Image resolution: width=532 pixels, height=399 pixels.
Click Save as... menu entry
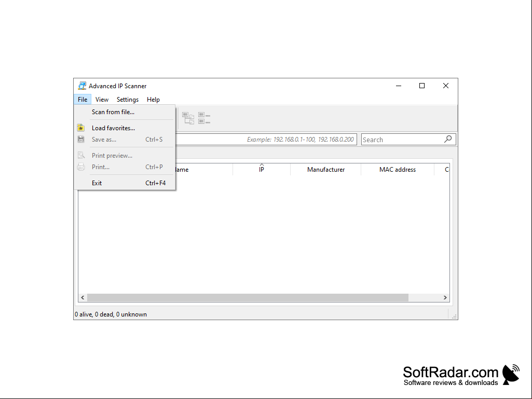point(125,140)
